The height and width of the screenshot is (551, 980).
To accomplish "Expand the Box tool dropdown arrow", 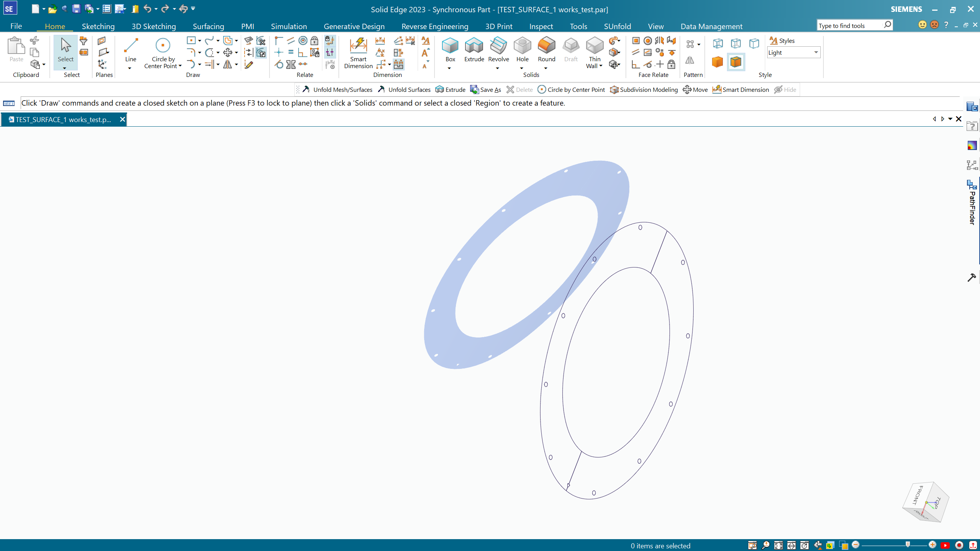I will click(x=449, y=68).
